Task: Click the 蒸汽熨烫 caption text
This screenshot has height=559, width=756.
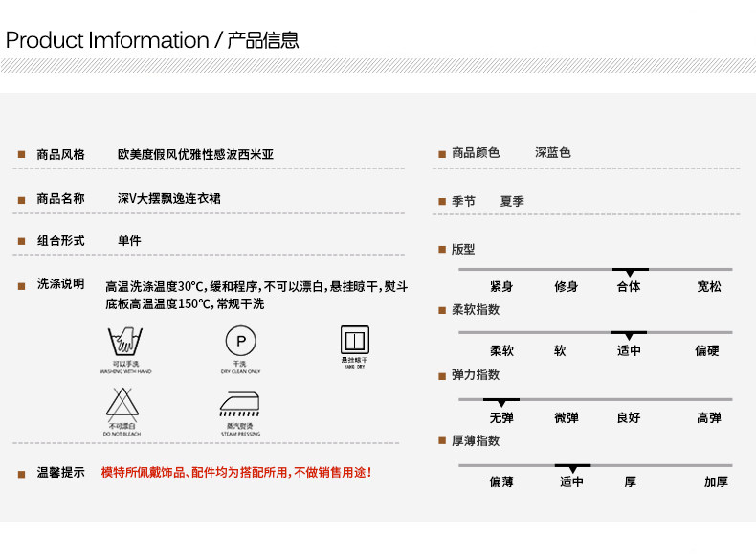Action: (x=240, y=426)
